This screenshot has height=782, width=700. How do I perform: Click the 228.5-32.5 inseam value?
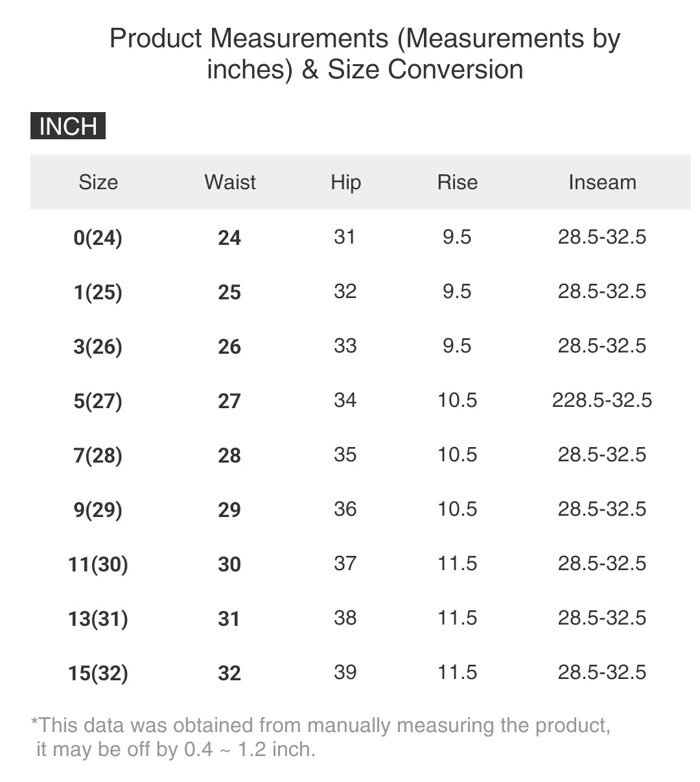pyautogui.click(x=602, y=400)
